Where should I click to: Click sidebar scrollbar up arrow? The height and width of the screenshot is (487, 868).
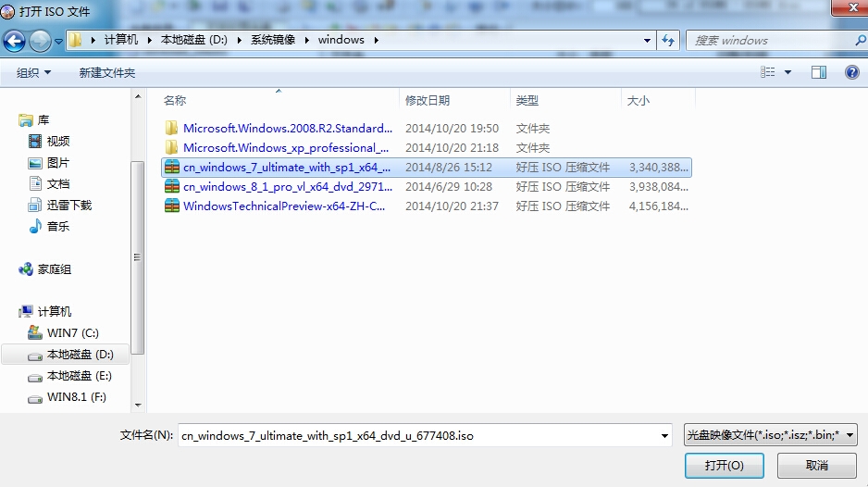[x=138, y=96]
